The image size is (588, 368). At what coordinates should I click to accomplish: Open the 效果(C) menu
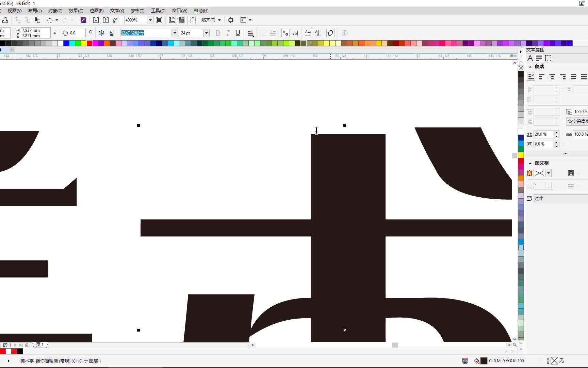click(x=76, y=11)
